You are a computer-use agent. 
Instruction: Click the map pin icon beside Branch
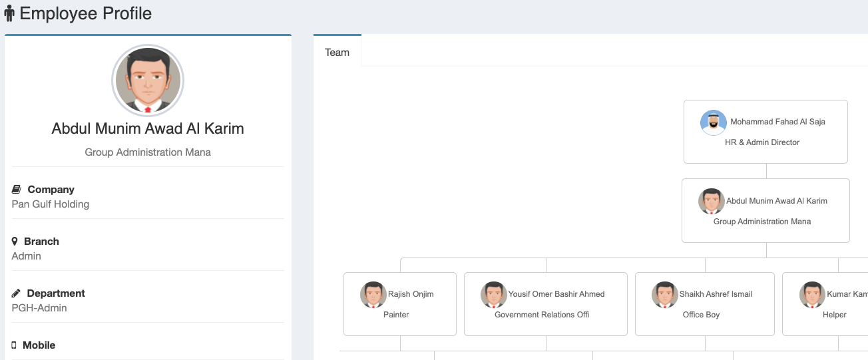click(15, 242)
